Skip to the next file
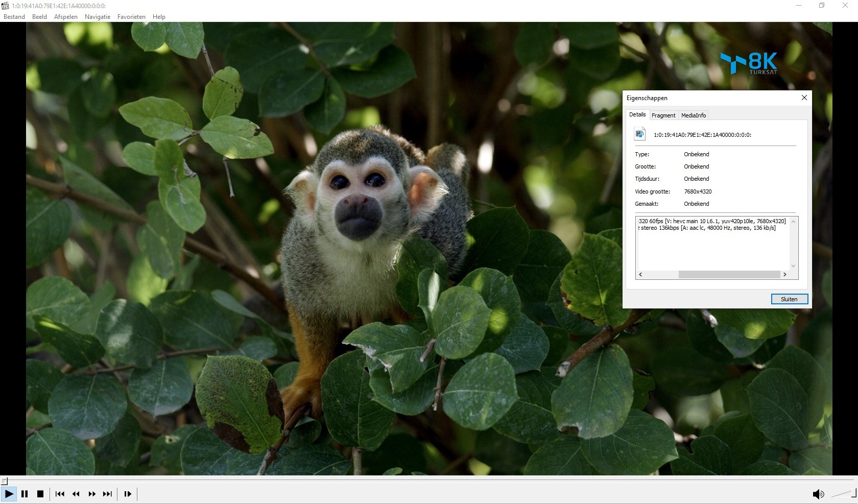This screenshot has width=858, height=504. [x=107, y=494]
